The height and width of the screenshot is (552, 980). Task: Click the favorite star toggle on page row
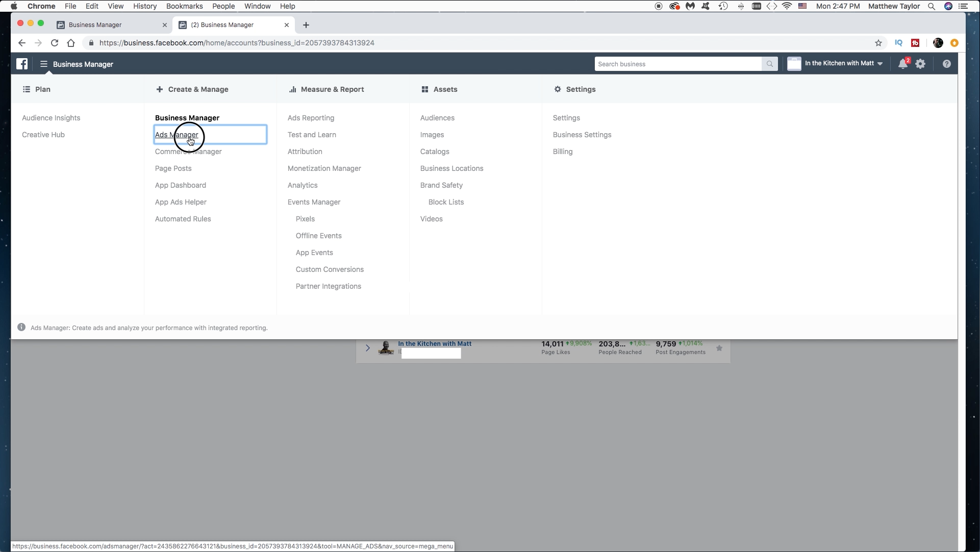(719, 348)
